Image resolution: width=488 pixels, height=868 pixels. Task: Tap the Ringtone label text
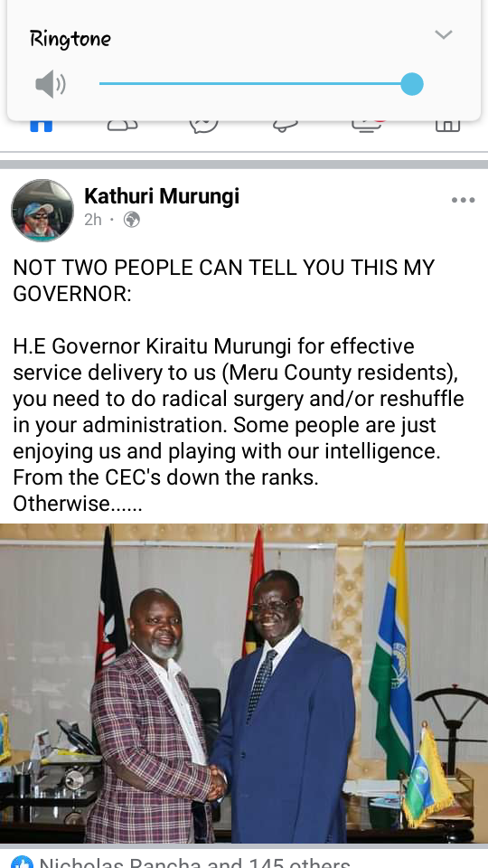point(70,39)
